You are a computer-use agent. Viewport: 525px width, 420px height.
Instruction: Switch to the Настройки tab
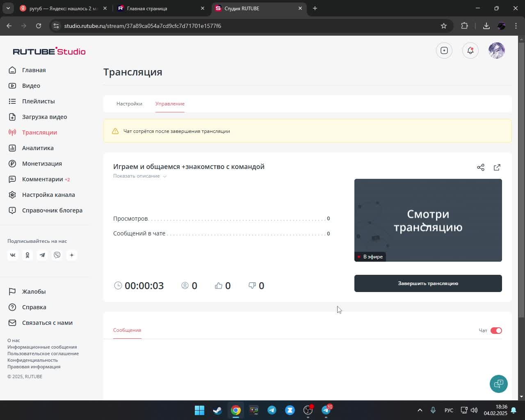(x=129, y=104)
